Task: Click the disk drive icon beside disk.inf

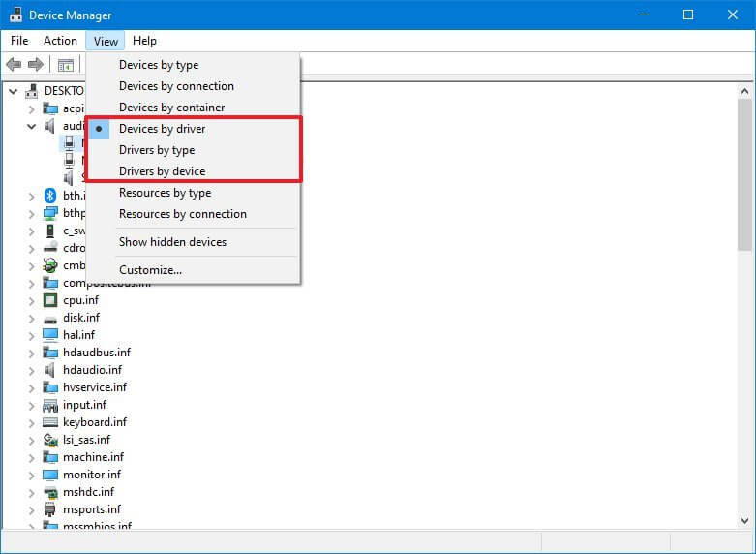Action: tap(50, 319)
